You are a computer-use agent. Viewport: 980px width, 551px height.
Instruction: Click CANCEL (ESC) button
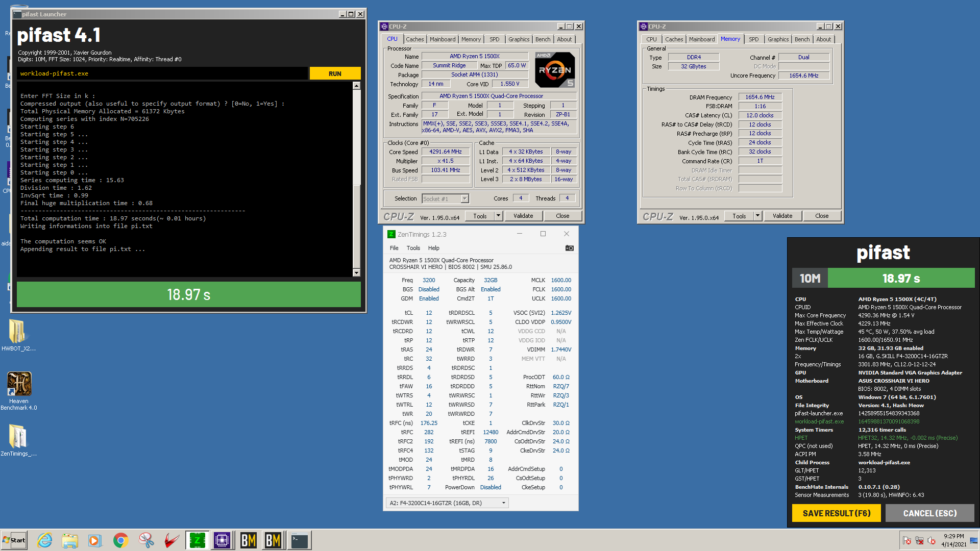pyautogui.click(x=929, y=513)
